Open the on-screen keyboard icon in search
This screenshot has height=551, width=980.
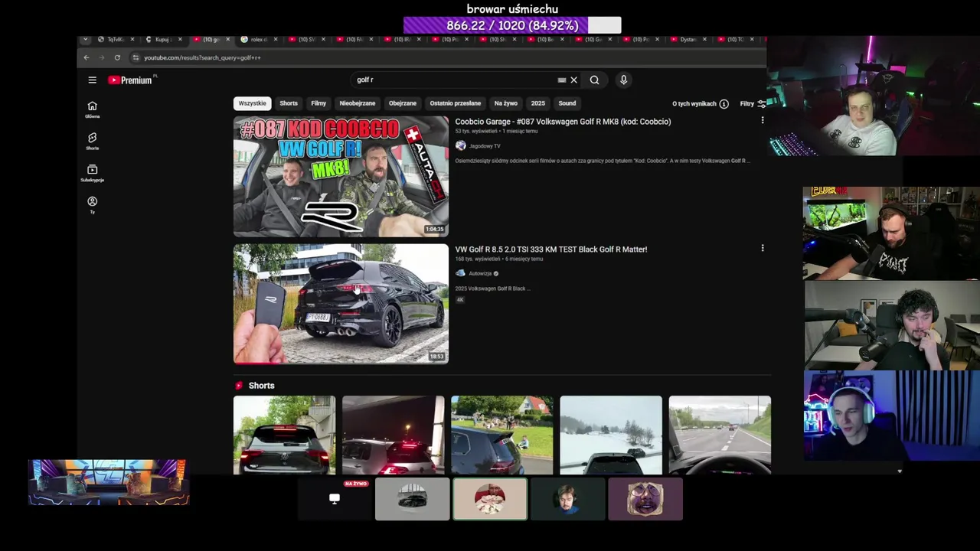pyautogui.click(x=562, y=80)
